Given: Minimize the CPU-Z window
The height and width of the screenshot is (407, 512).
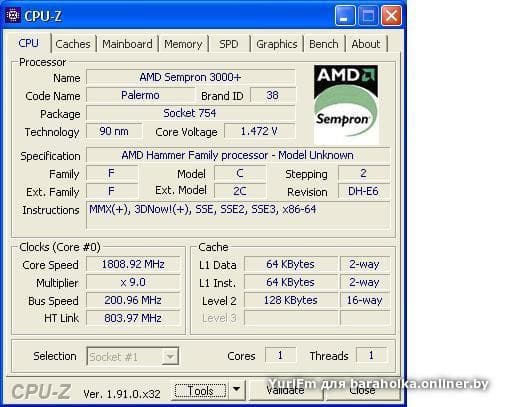Looking at the screenshot, I should point(344,15).
